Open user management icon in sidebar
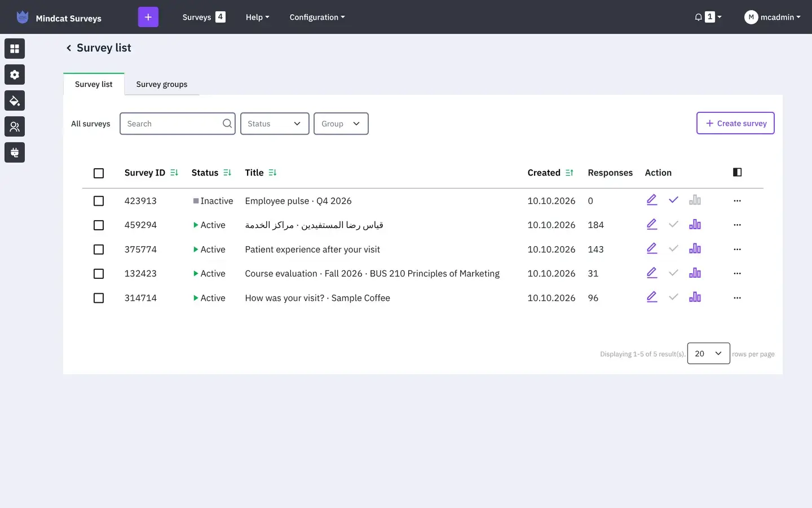The width and height of the screenshot is (812, 508). 15,126
